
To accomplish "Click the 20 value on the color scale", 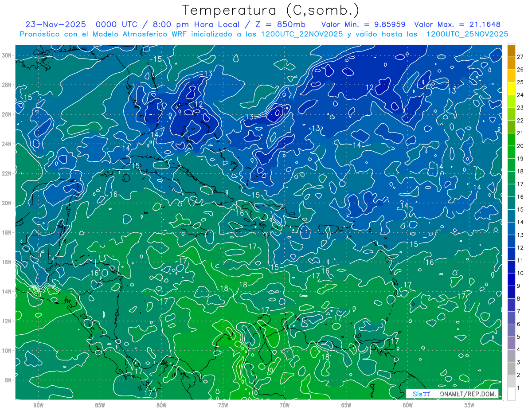I will tap(520, 146).
